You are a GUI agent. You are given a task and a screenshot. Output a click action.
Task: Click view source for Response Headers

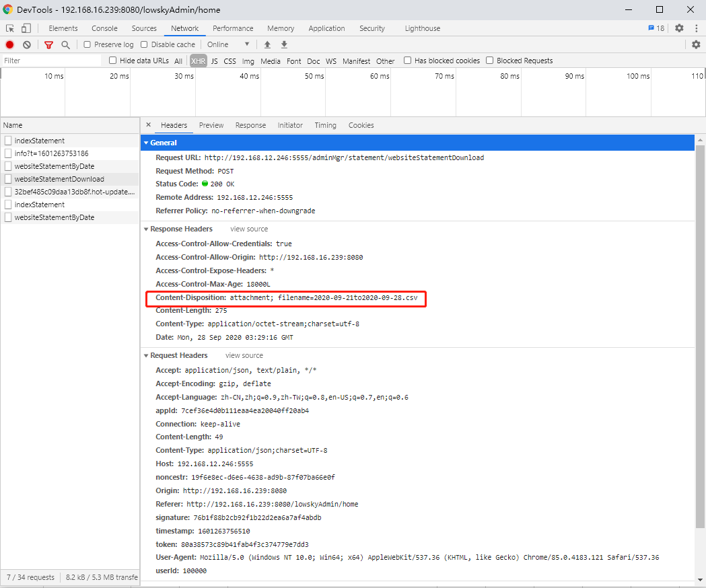pyautogui.click(x=249, y=229)
